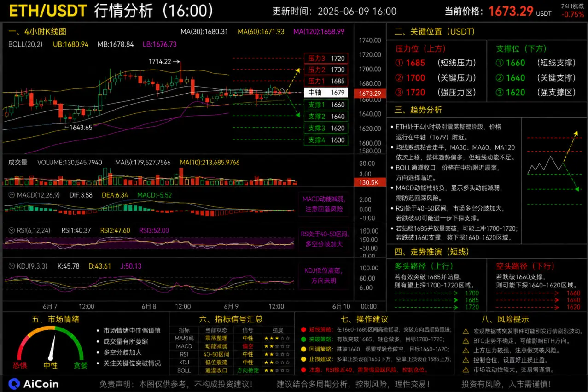Select the 支撑2 1640 level label

click(326, 117)
